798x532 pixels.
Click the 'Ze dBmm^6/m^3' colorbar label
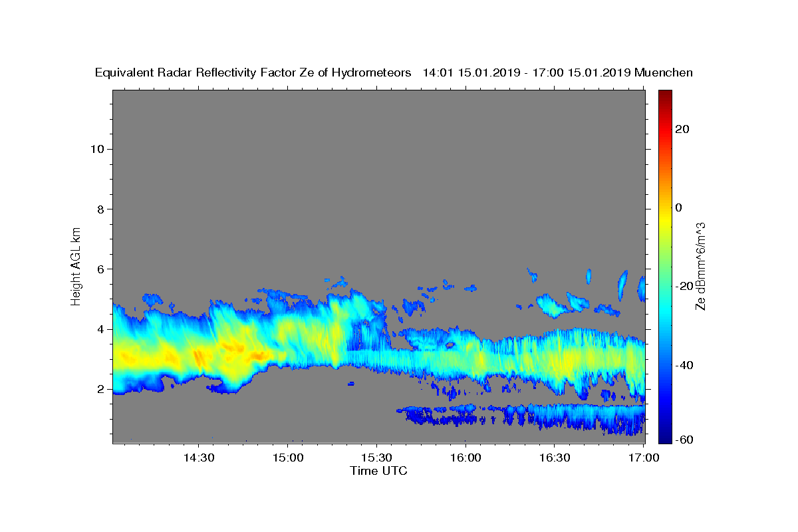[700, 266]
